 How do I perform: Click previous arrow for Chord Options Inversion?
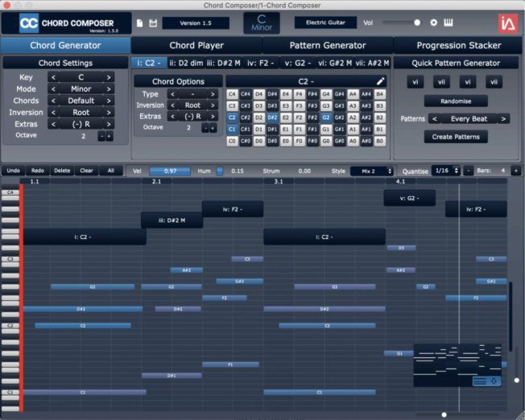172,105
